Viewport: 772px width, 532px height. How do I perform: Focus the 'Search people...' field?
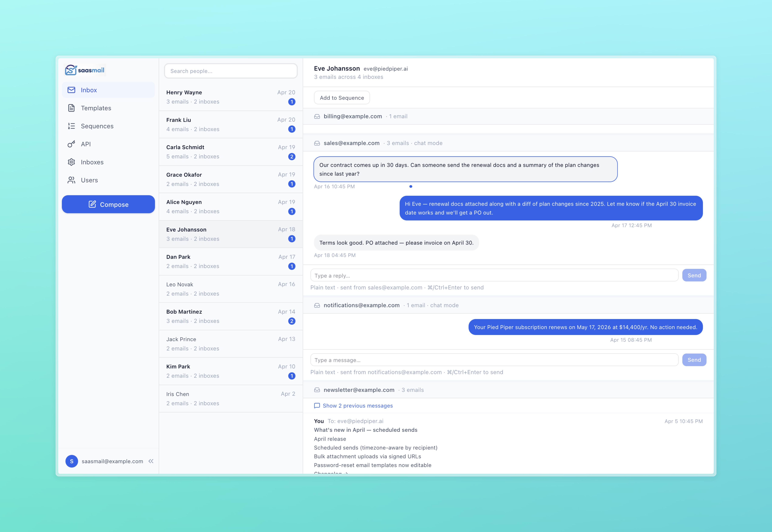tap(231, 71)
